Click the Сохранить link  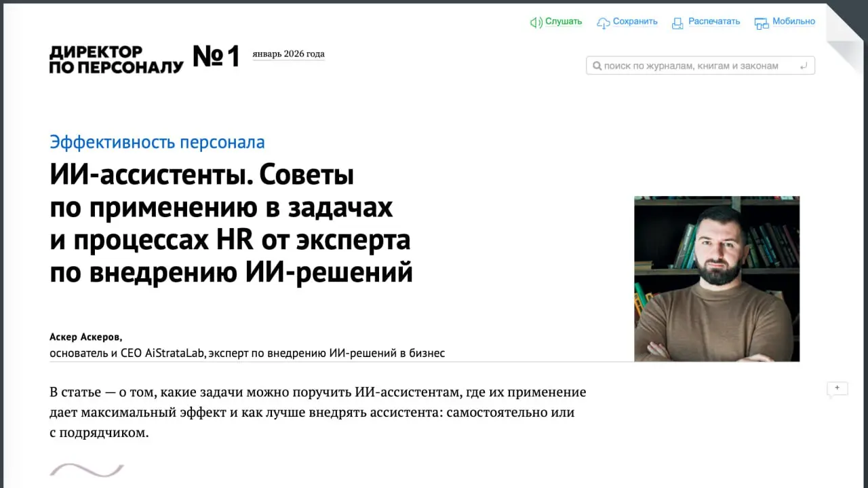[635, 21]
